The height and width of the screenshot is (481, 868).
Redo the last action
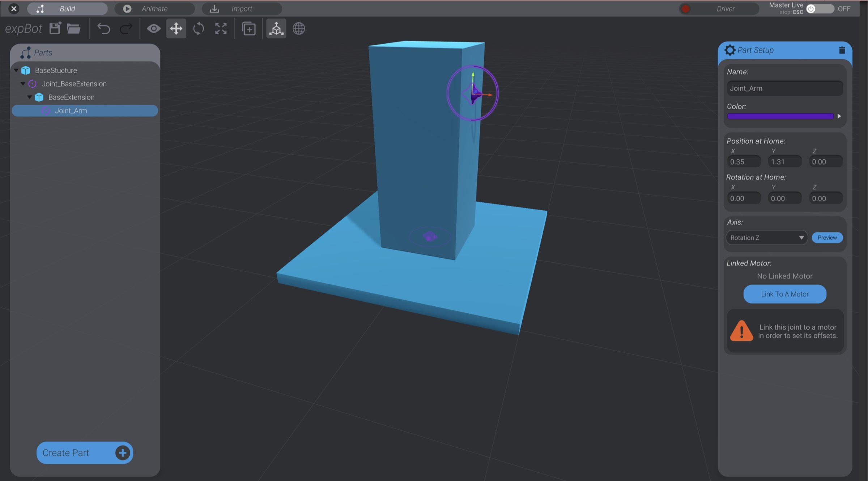point(126,29)
